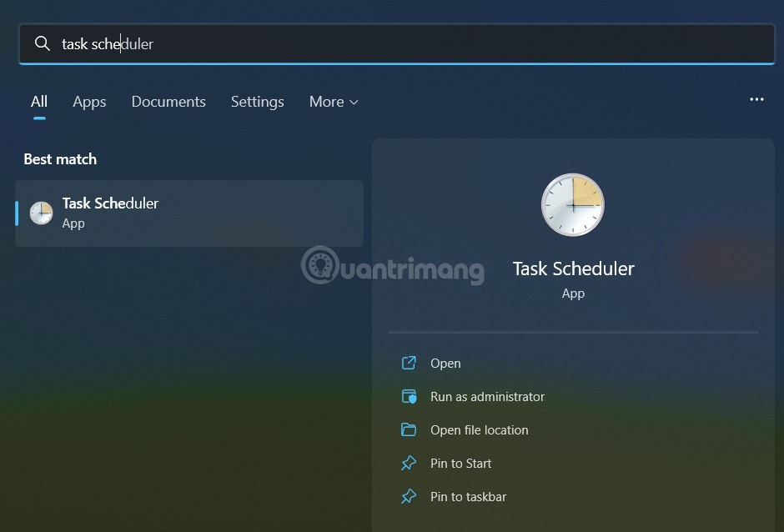
Task: Open the Task Scheduler file location
Action: [479, 429]
